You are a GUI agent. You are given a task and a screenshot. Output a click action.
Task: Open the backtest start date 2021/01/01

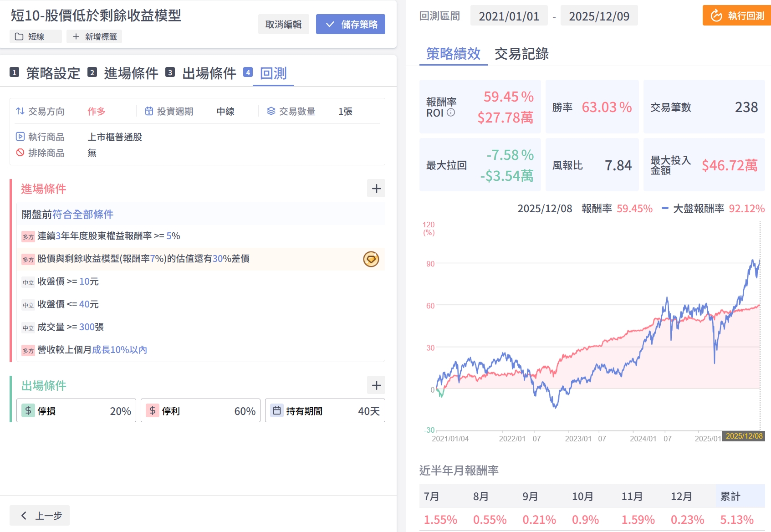509,16
